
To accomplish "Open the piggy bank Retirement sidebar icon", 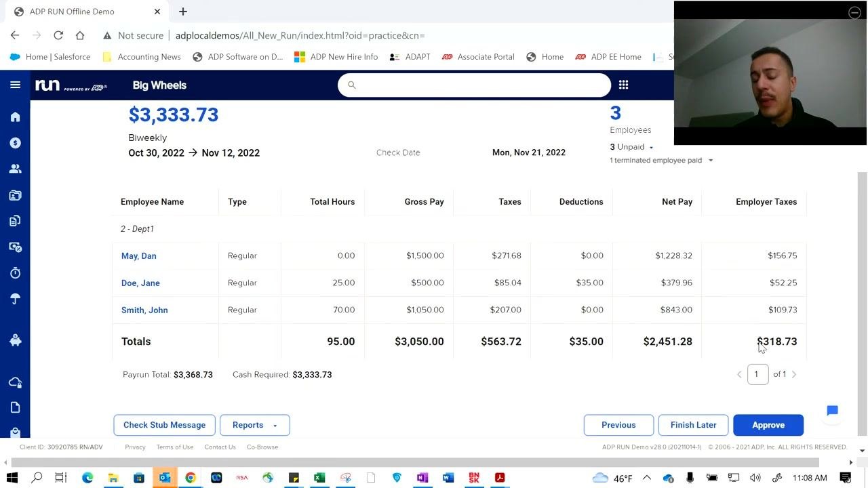I will (15, 340).
